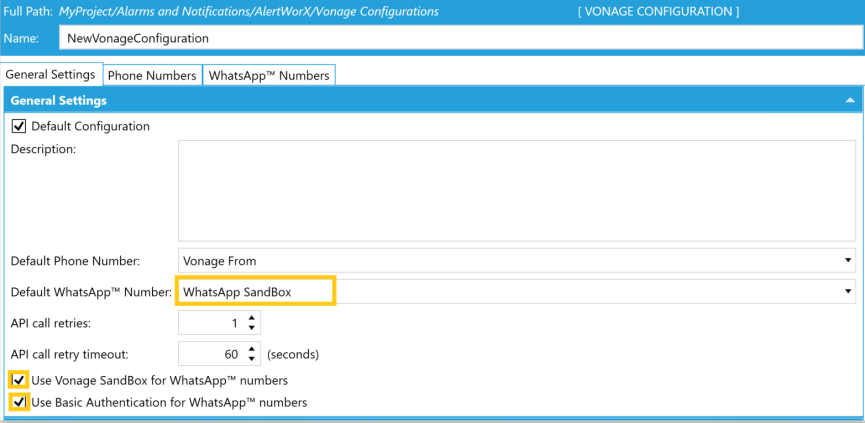Open the Default Phone Number dropdown arrow
This screenshot has height=423, width=865.
pyautogui.click(x=848, y=260)
